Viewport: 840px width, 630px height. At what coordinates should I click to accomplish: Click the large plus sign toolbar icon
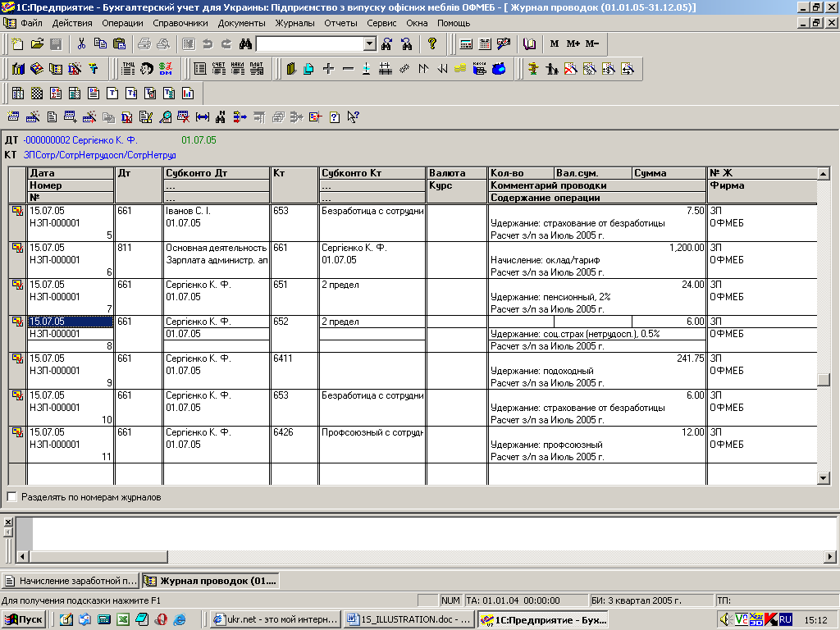point(328,69)
